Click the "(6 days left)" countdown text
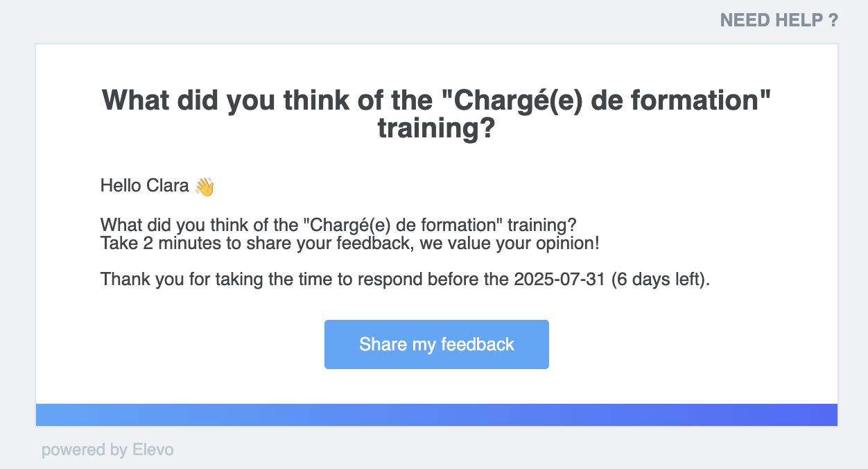 (661, 280)
